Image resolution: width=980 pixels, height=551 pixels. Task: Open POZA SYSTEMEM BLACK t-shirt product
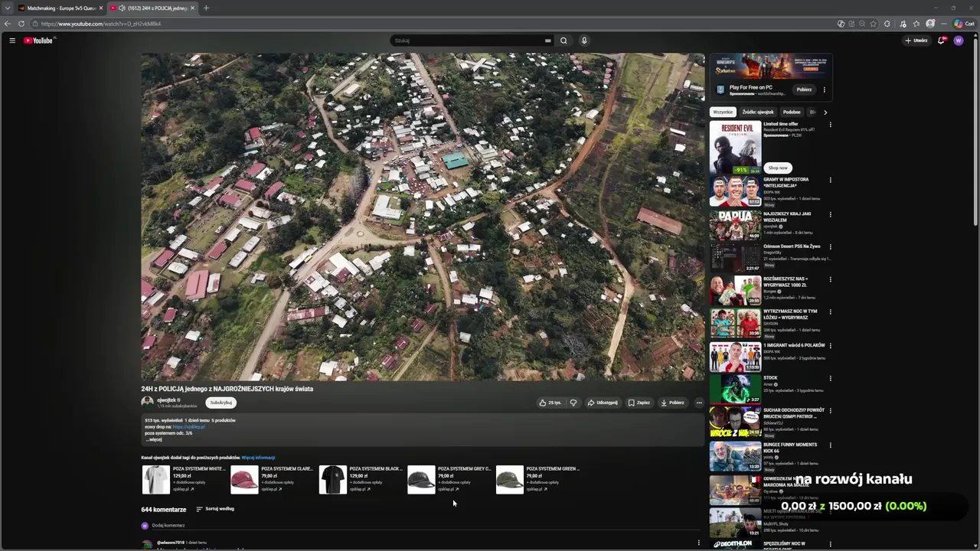tap(361, 479)
